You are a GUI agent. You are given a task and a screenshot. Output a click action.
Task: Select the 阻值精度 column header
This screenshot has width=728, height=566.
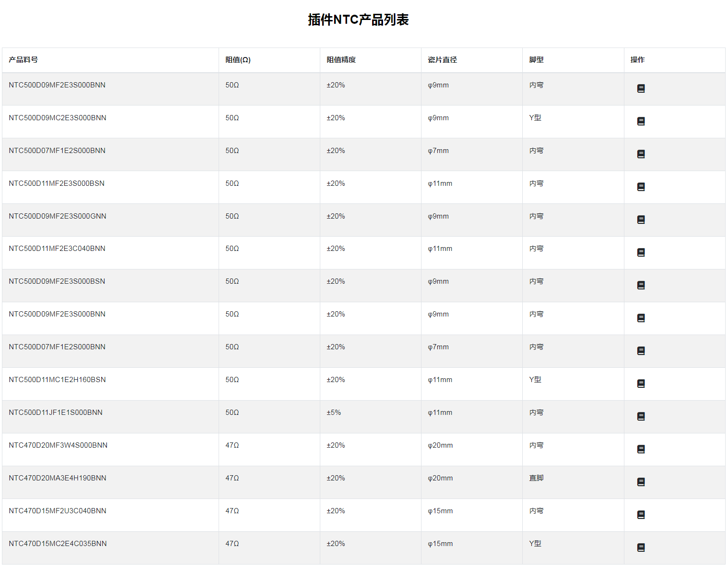pos(341,60)
